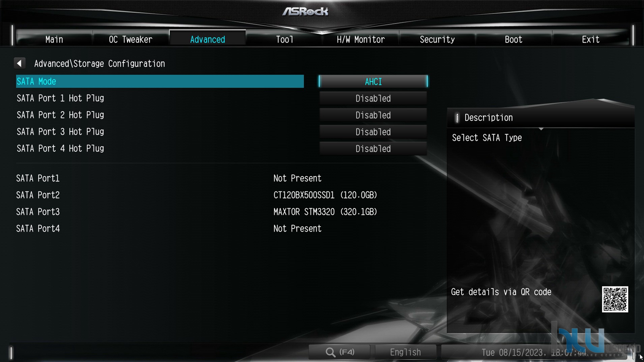Select the Exit tab

[x=591, y=39]
